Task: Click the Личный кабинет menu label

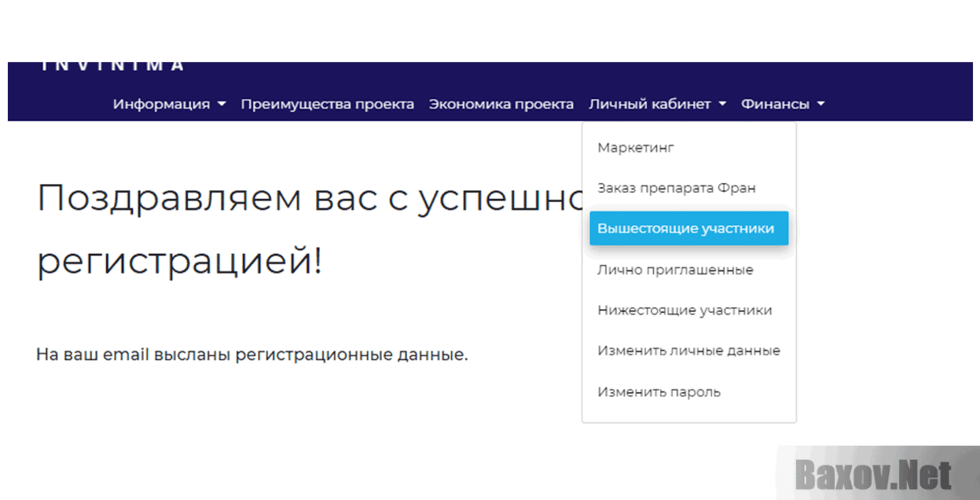Action: [649, 105]
